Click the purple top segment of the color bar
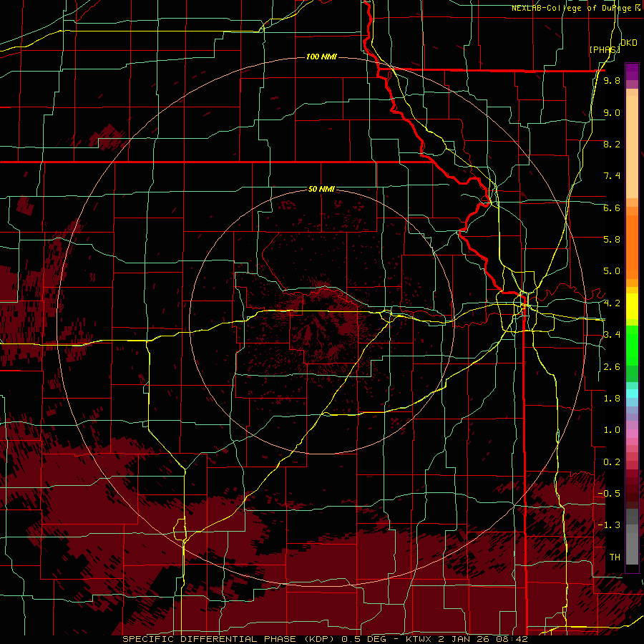The width and height of the screenshot is (644, 644). coord(632,72)
